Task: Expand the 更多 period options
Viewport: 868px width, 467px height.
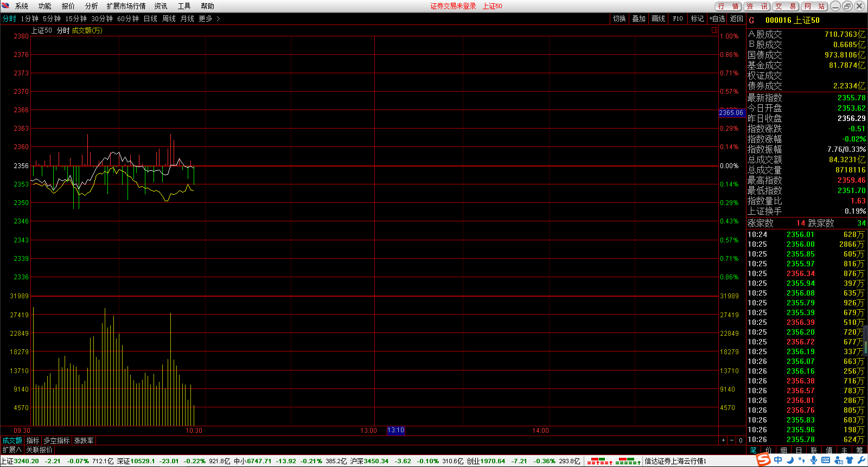Action: 209,18
